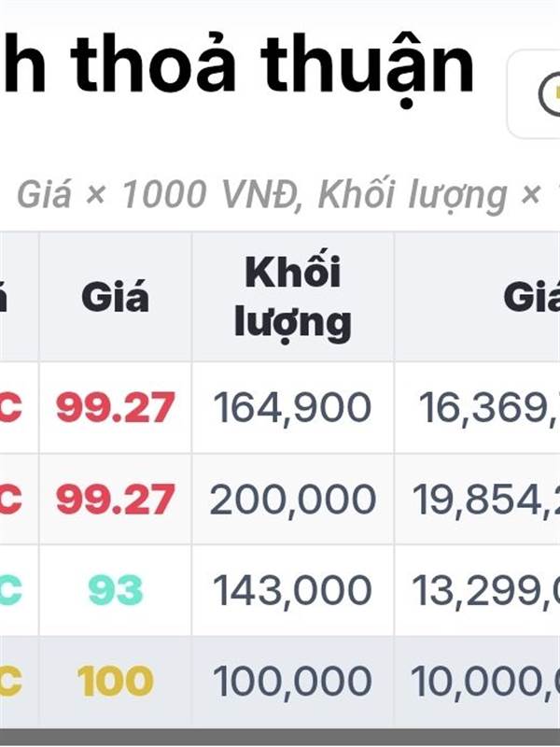The image size is (560, 747).
Task: Click the 'thoả thuận' page heading
Action: [x=273, y=66]
